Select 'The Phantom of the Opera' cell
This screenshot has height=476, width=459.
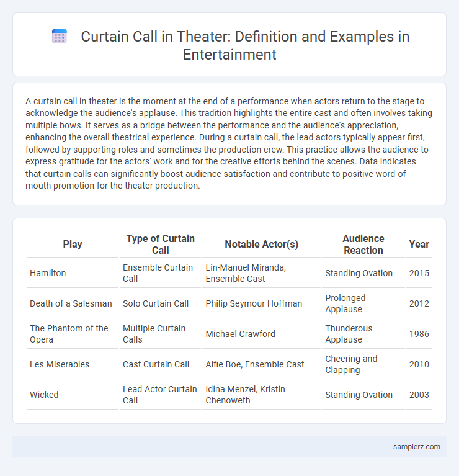73,334
